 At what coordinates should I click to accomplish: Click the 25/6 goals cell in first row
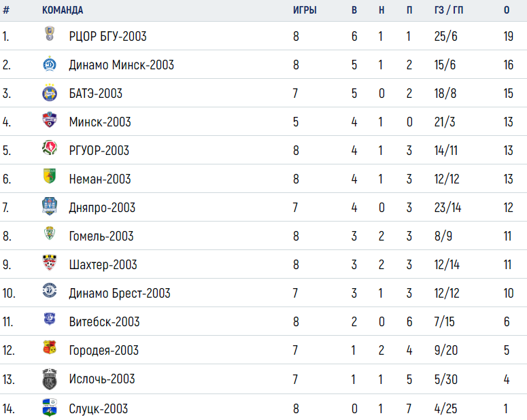(x=445, y=36)
